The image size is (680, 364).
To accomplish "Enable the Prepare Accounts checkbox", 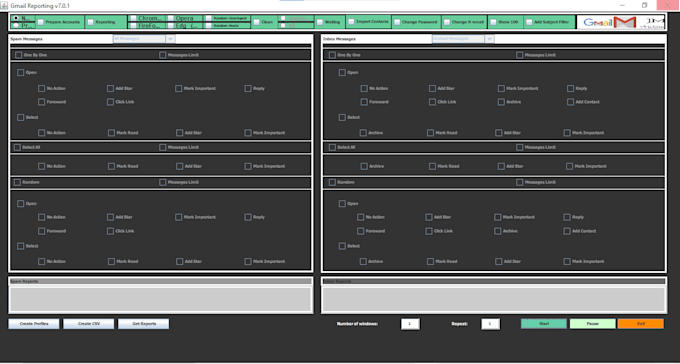I will click(40, 22).
